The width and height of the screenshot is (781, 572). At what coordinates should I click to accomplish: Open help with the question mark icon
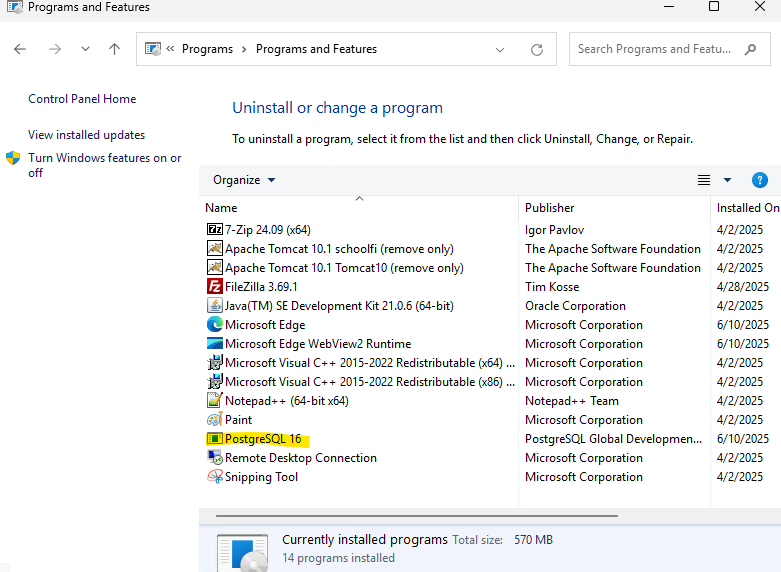point(760,180)
